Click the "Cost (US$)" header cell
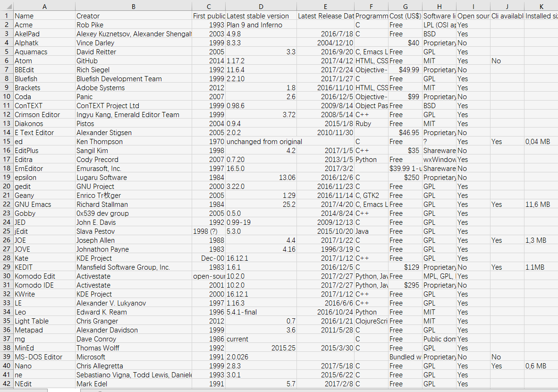 406,16
